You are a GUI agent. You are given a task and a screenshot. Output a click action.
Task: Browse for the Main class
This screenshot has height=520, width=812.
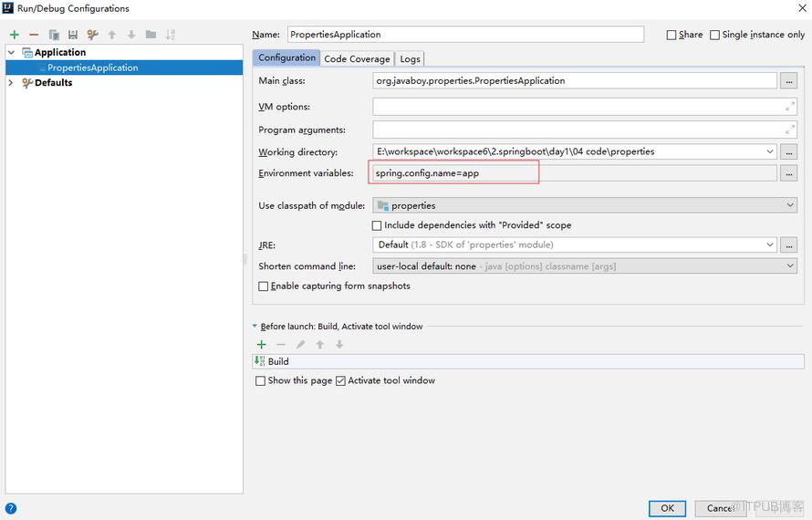788,81
